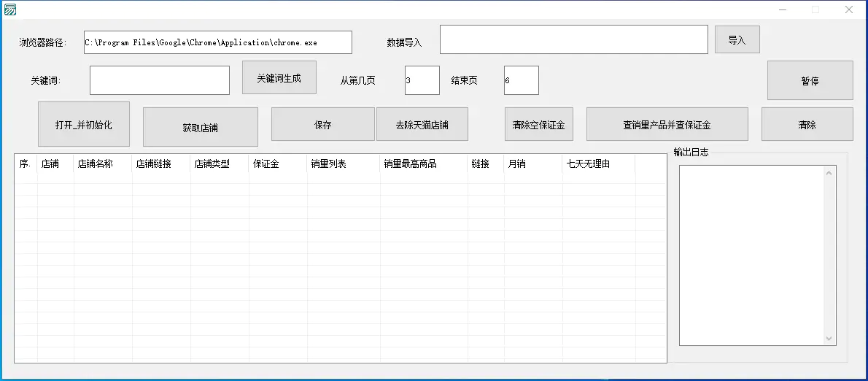Click 去除天猫店铺 button

[422, 125]
